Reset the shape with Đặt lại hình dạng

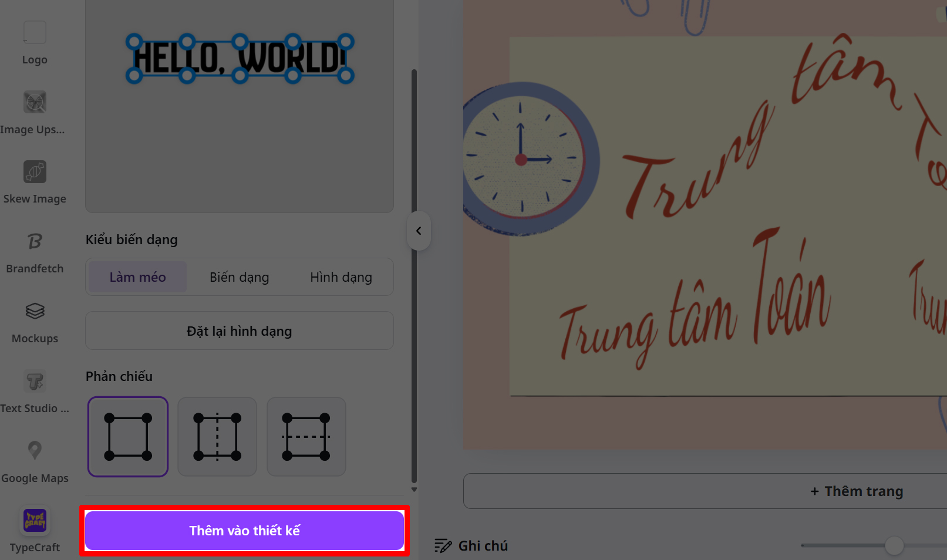click(x=239, y=330)
